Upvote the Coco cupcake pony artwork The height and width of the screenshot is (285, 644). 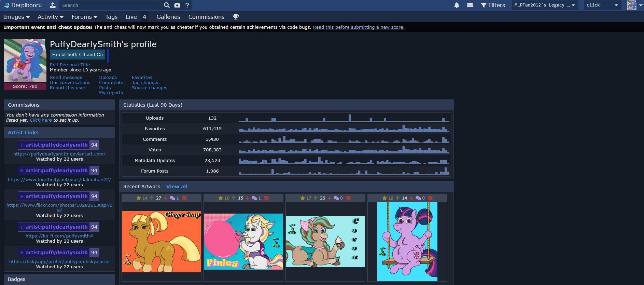316,198
